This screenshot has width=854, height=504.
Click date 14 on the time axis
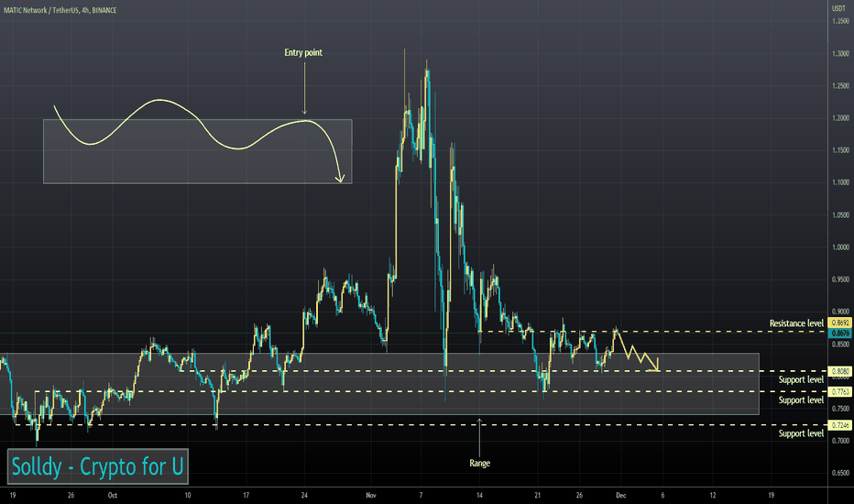[x=479, y=495]
